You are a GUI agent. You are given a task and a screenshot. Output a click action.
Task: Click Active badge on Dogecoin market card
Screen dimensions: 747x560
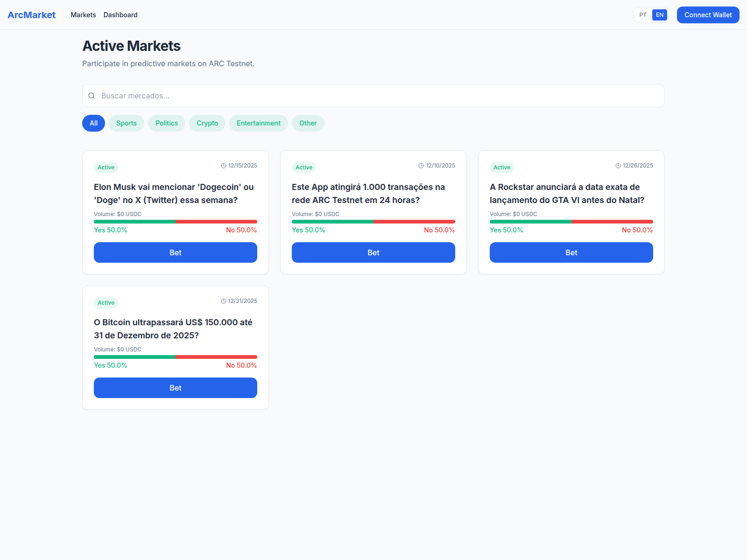(106, 168)
